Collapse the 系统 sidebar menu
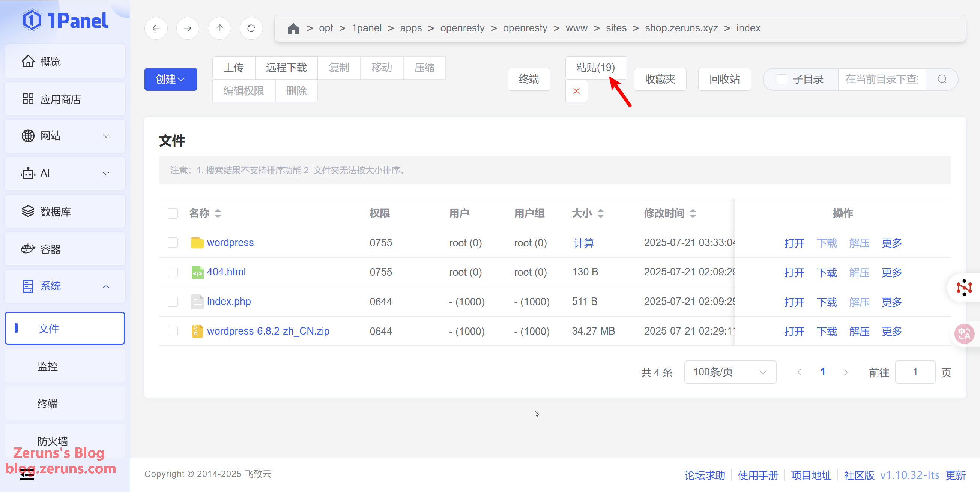This screenshot has height=492, width=980. click(65, 286)
